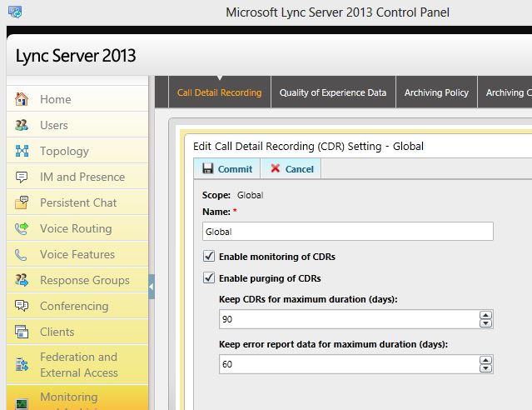
Task: Increase the Keep CDRs duration value
Action: point(486,315)
